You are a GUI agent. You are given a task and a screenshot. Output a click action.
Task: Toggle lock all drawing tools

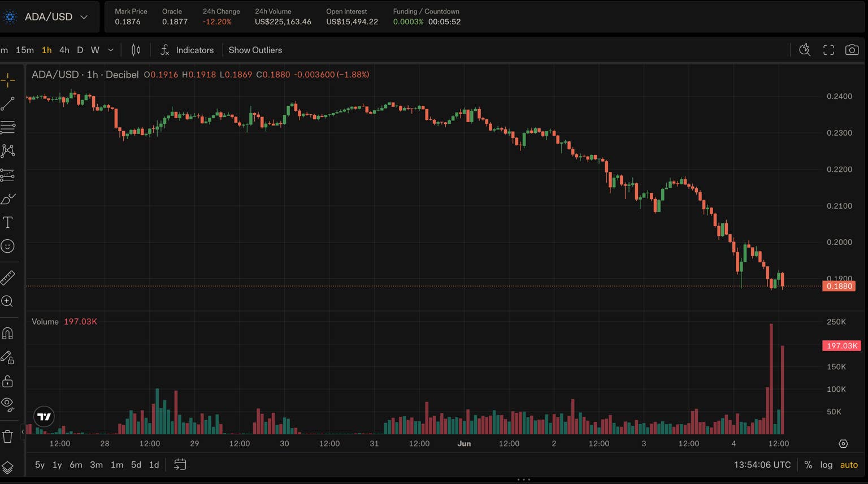[8, 381]
